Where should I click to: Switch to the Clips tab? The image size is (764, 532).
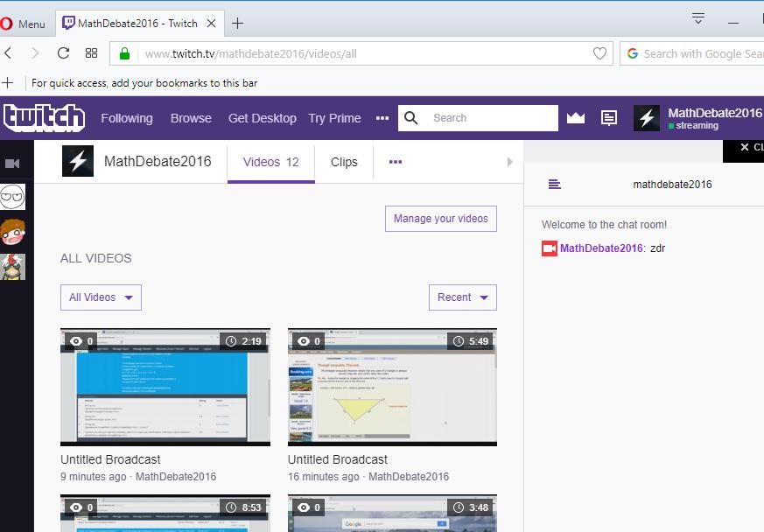coord(344,162)
